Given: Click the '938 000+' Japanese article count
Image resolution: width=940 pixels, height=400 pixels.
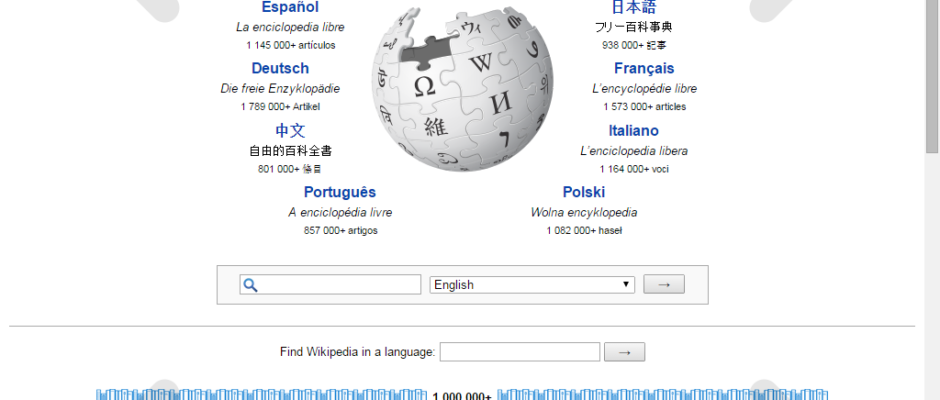Looking at the screenshot, I should click(623, 45).
